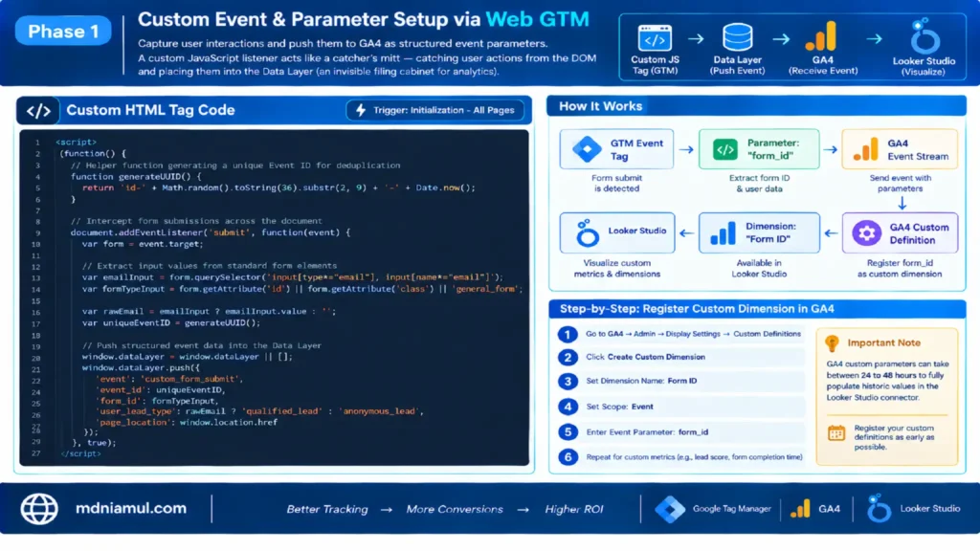Click the Web GTM highlighted title text
980x551 pixels.
click(x=538, y=19)
